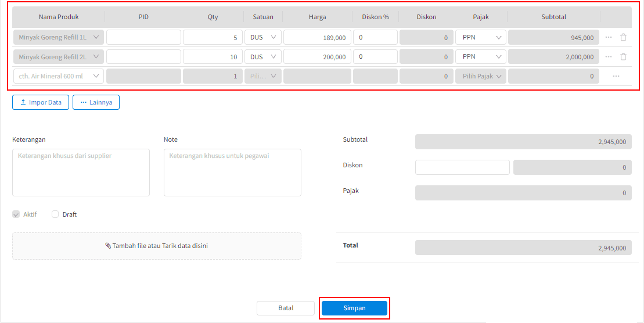The width and height of the screenshot is (644, 323).
Task: Expand the Pilih Pajak dropdown
Action: [481, 76]
